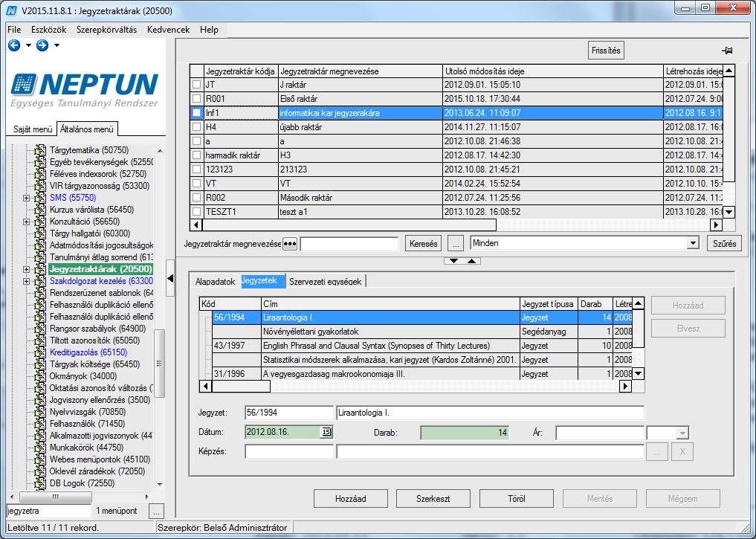756x539 pixels.
Task: Open the Kedvencek menu
Action: click(168, 30)
